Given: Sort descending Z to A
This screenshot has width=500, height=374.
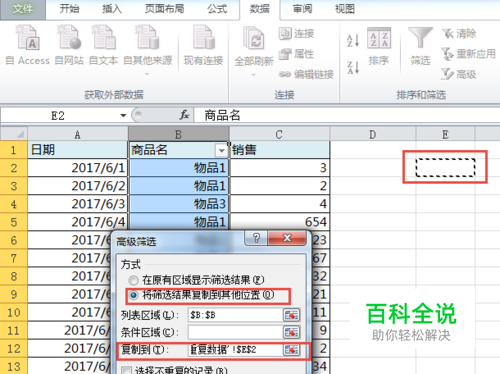Looking at the screenshot, I should (353, 67).
